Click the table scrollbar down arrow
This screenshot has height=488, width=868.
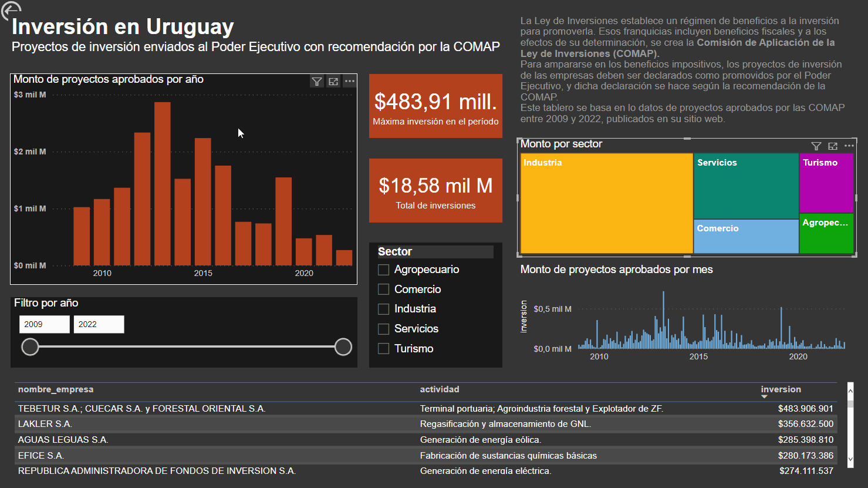pyautogui.click(x=850, y=460)
